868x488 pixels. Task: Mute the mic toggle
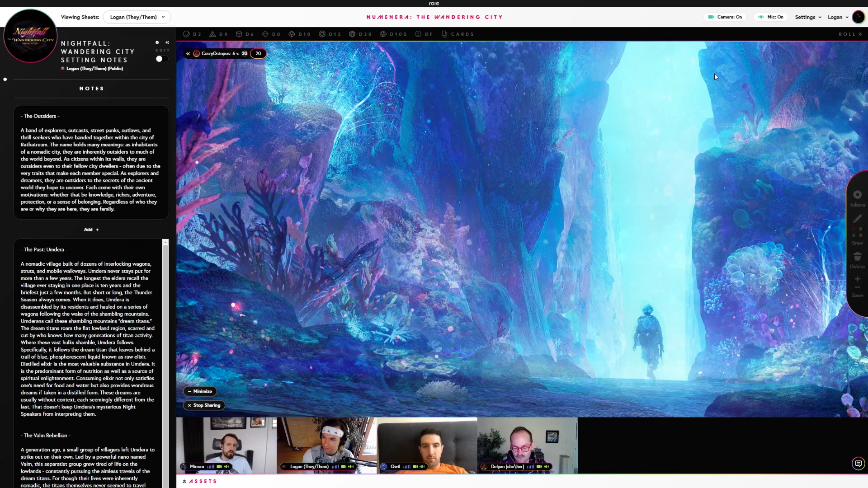[x=771, y=17]
